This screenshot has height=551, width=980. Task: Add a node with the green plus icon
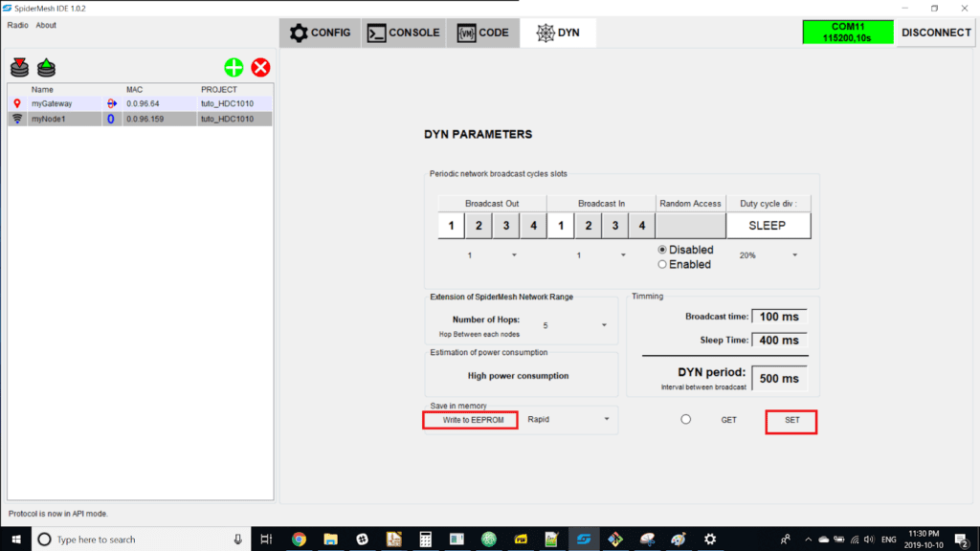tap(234, 68)
